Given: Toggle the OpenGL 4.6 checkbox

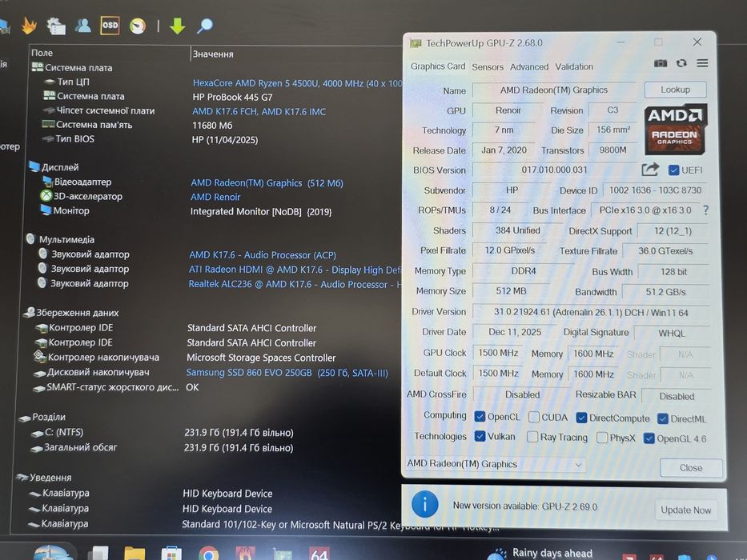Looking at the screenshot, I should (649, 438).
